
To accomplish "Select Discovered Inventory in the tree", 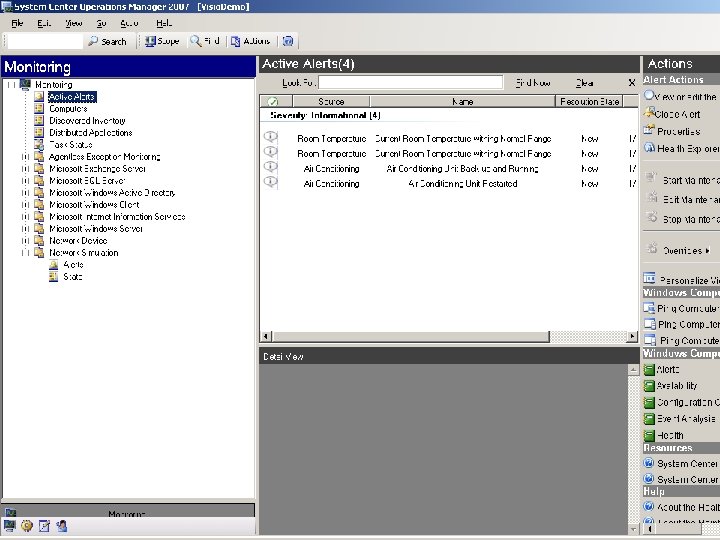I will 87,121.
